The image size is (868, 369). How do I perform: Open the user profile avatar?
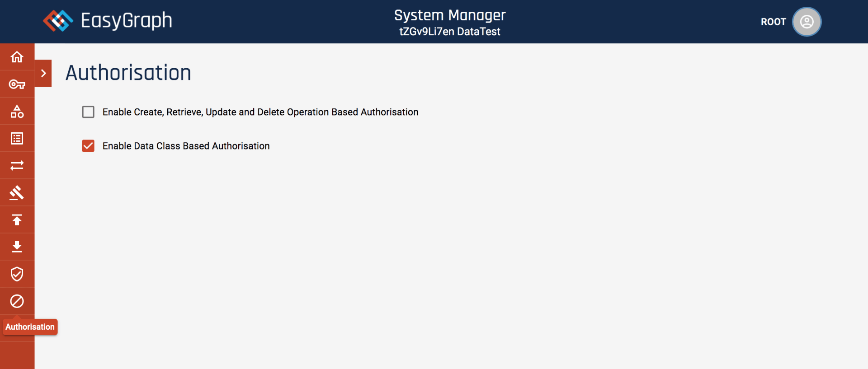[807, 22]
